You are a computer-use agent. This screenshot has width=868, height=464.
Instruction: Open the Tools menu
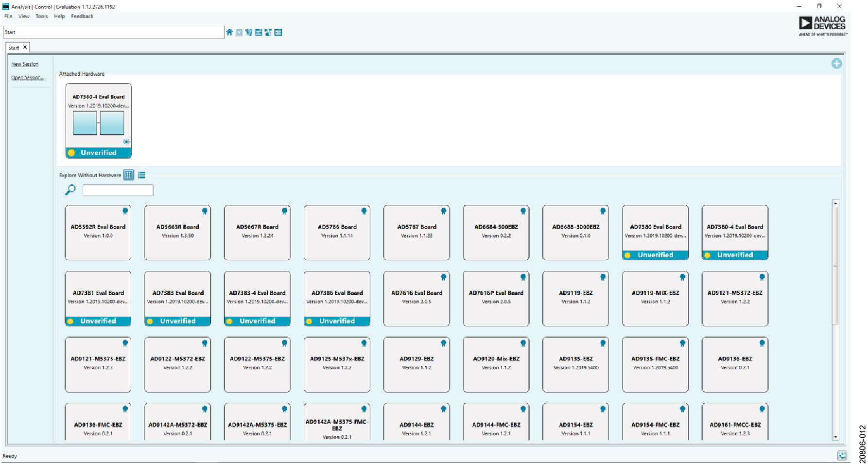(42, 16)
